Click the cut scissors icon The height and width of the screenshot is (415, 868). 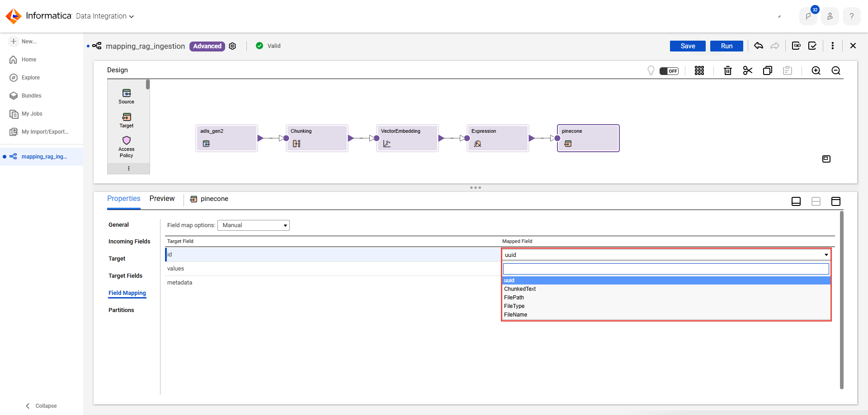click(x=748, y=70)
